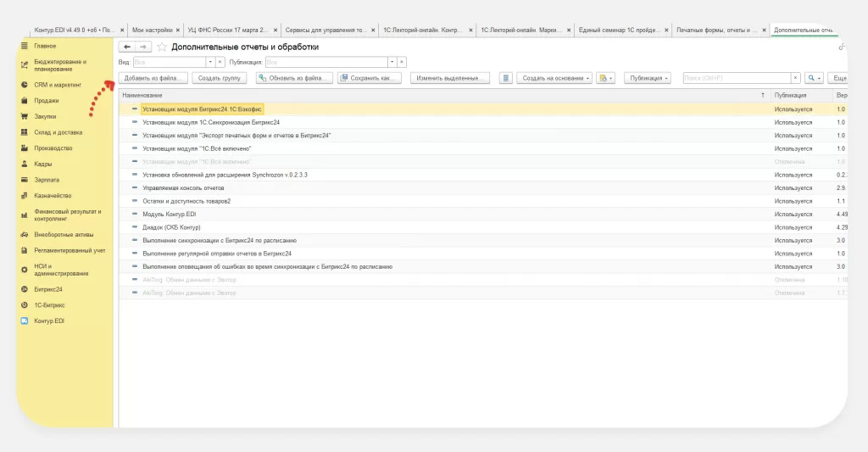Clear the Вид filter with X

click(x=221, y=62)
